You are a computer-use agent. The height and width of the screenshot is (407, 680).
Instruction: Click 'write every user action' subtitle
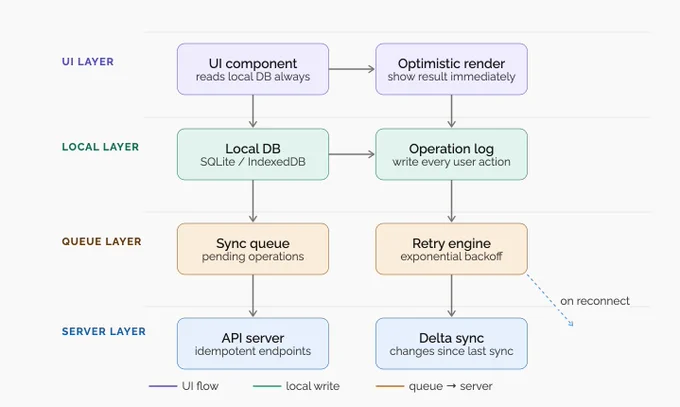pyautogui.click(x=451, y=162)
